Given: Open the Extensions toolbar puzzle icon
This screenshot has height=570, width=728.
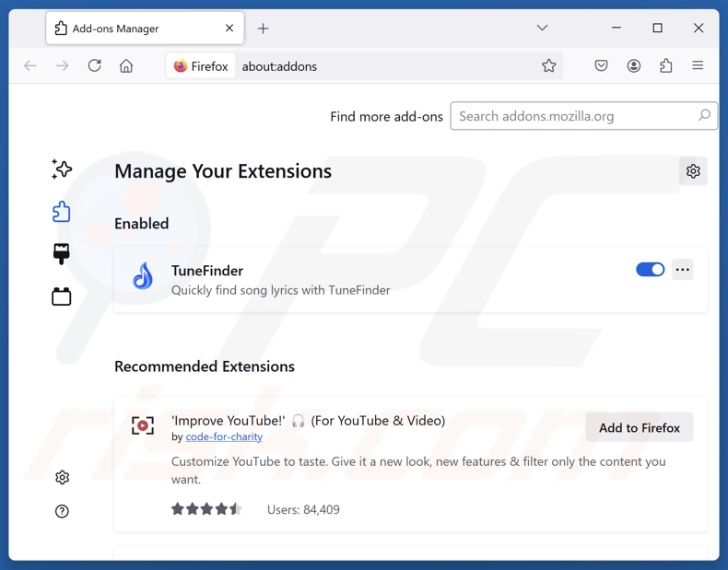Looking at the screenshot, I should tap(666, 66).
